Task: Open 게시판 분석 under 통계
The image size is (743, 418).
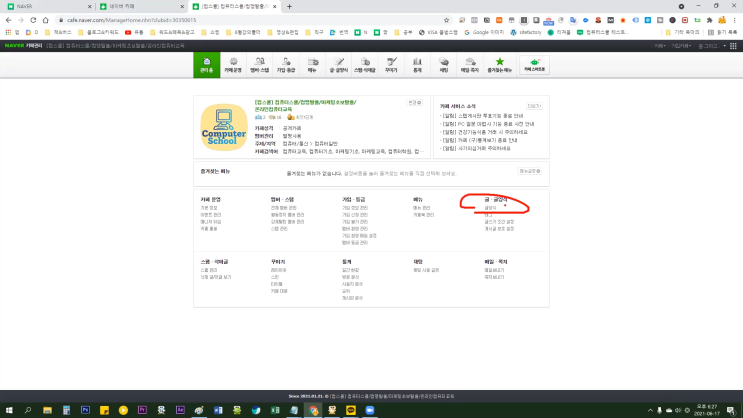Action: click(x=352, y=298)
